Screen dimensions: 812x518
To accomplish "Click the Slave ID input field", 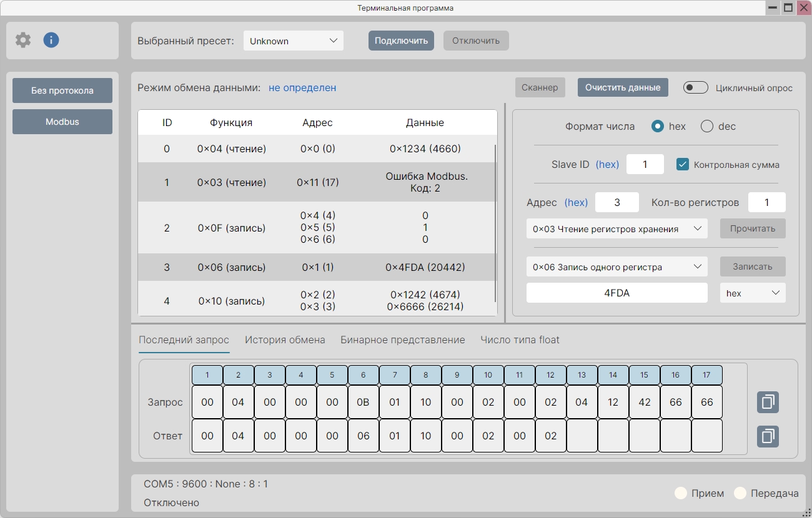I will coord(645,165).
